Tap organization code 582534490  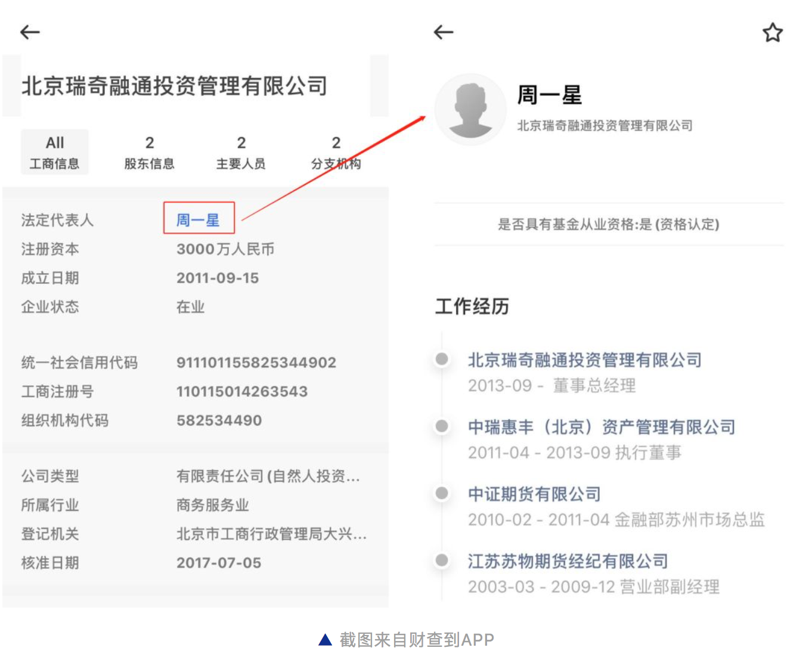(x=219, y=420)
